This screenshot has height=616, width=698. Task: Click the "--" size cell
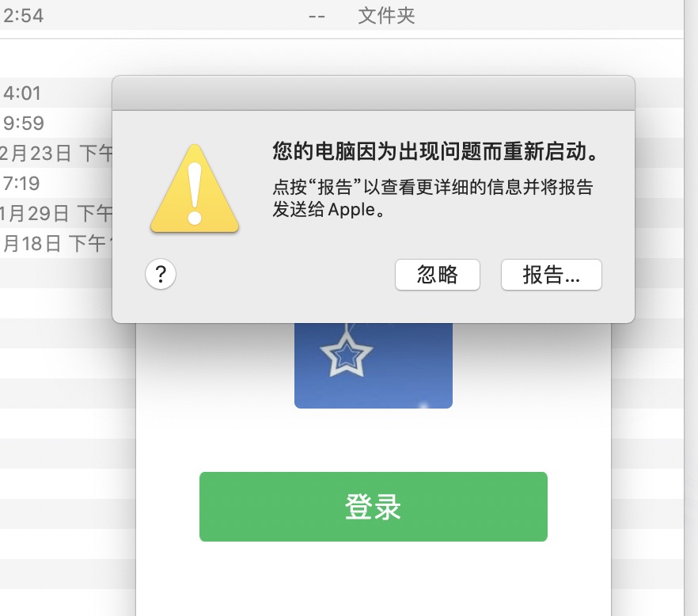317,17
